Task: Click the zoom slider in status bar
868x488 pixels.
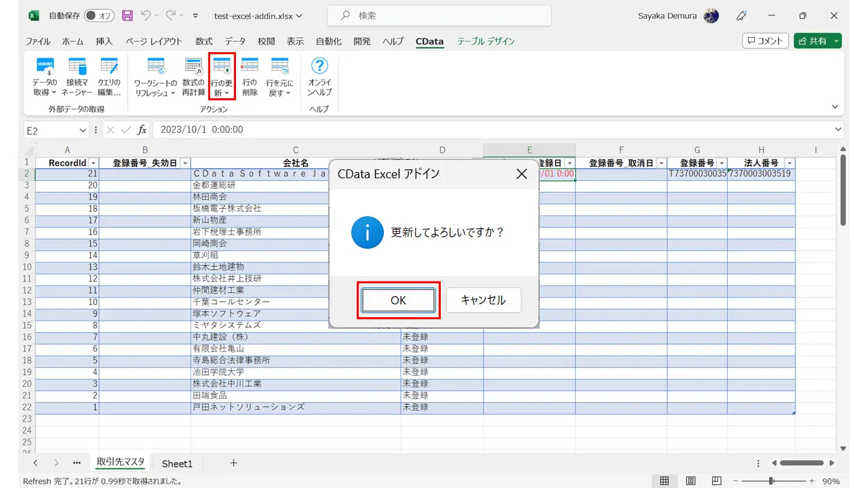Action: pyautogui.click(x=771, y=481)
